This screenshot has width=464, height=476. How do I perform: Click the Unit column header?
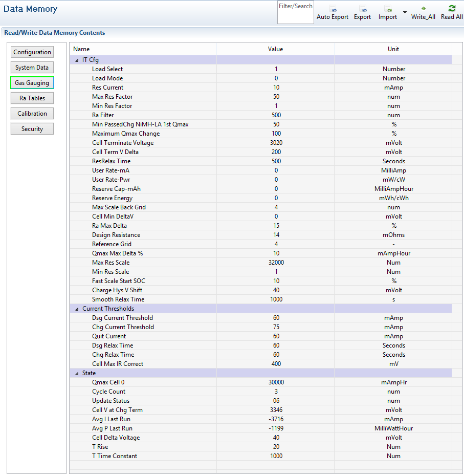(x=393, y=49)
